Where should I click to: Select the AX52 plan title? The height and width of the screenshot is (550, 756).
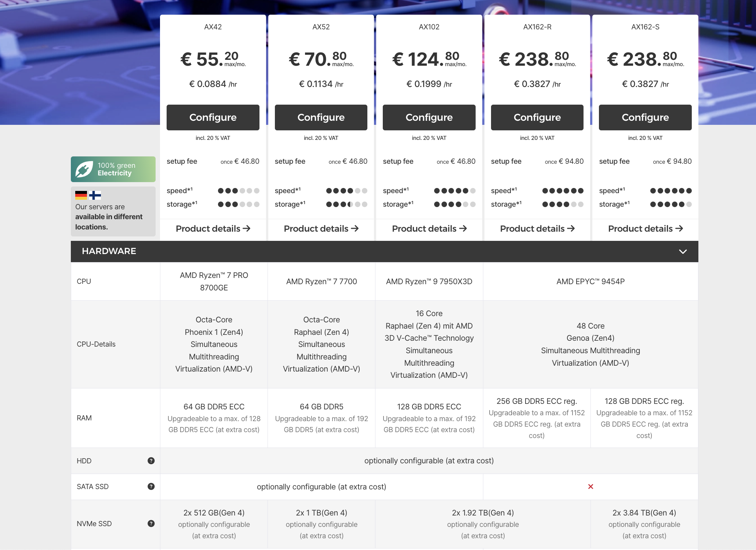pos(321,27)
